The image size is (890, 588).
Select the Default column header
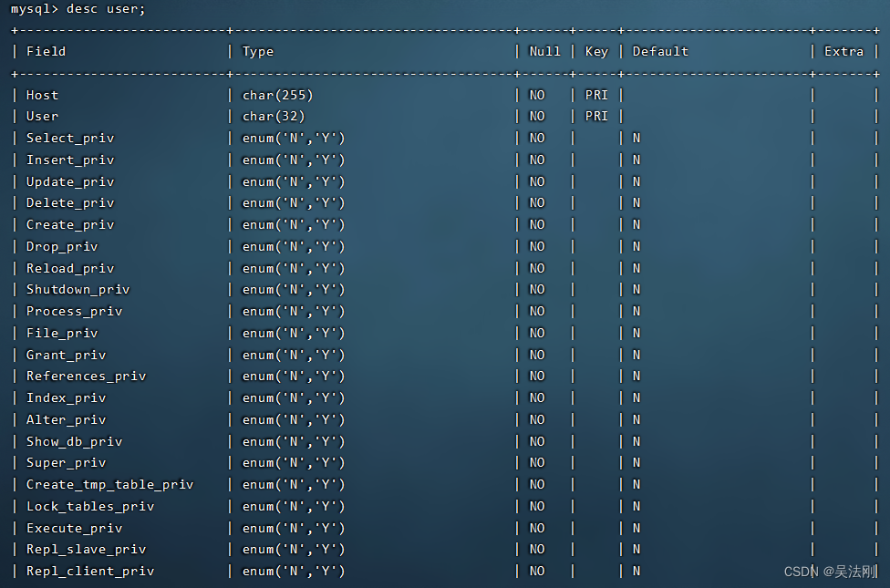point(660,52)
